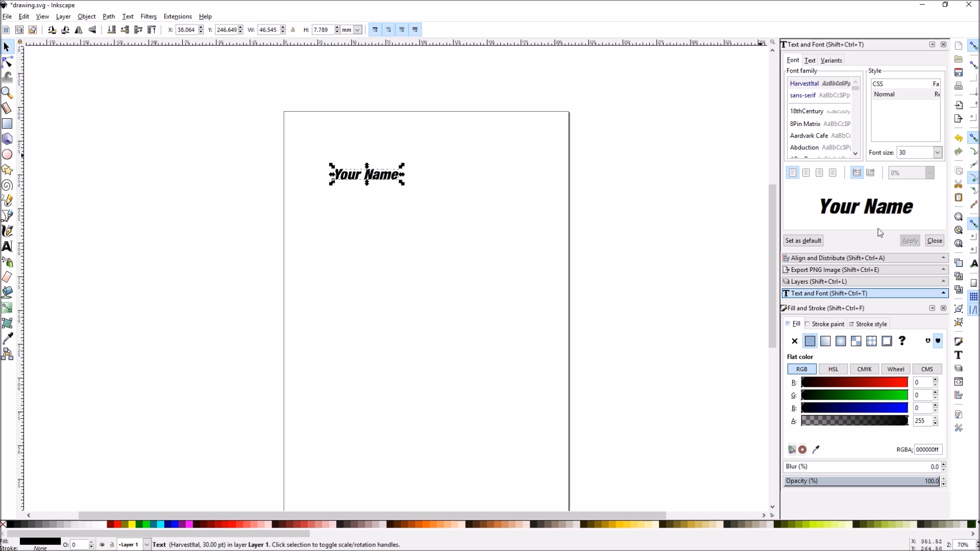Expand the Layers panel
The height and width of the screenshot is (551, 980).
pos(865,282)
